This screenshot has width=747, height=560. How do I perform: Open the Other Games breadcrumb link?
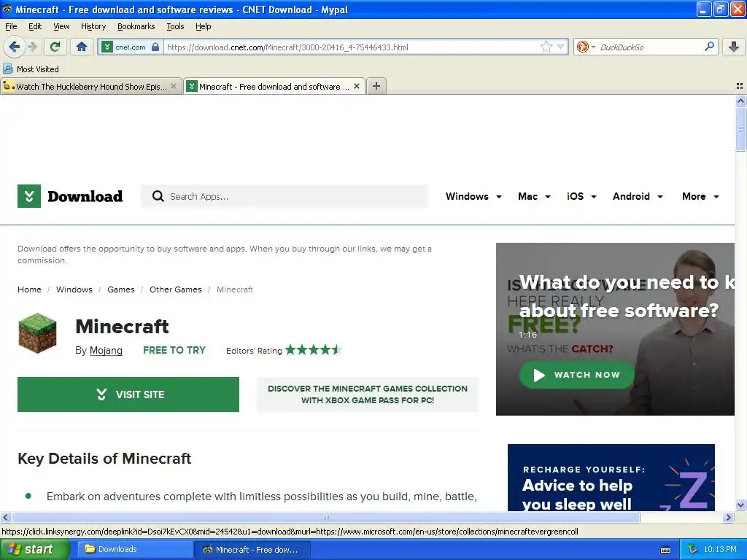(176, 289)
